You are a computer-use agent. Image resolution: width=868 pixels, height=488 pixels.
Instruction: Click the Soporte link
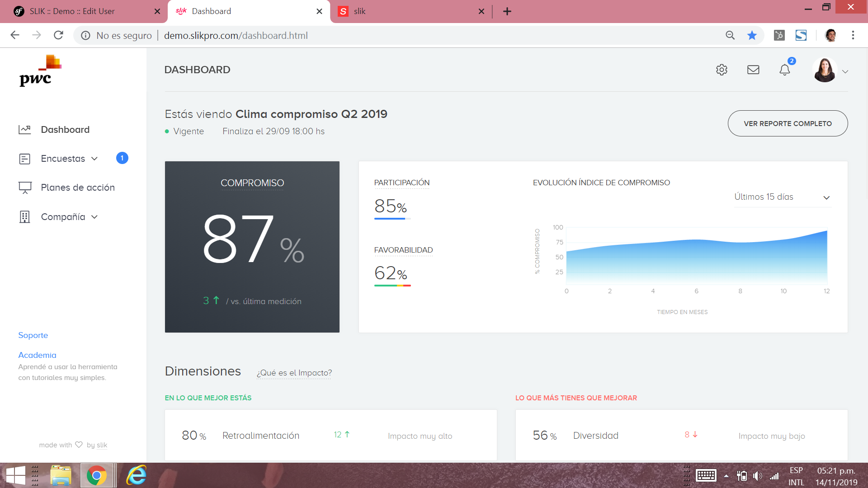point(33,335)
